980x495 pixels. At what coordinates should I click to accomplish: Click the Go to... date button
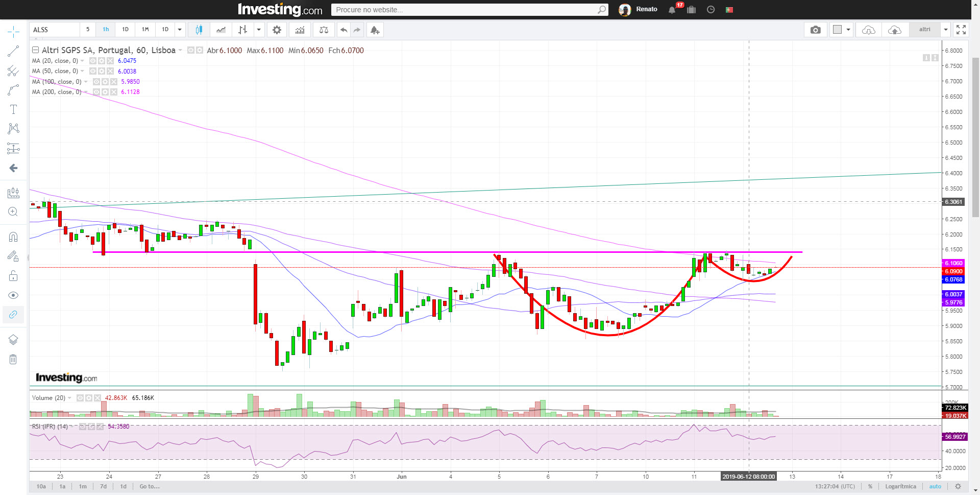pyautogui.click(x=150, y=486)
